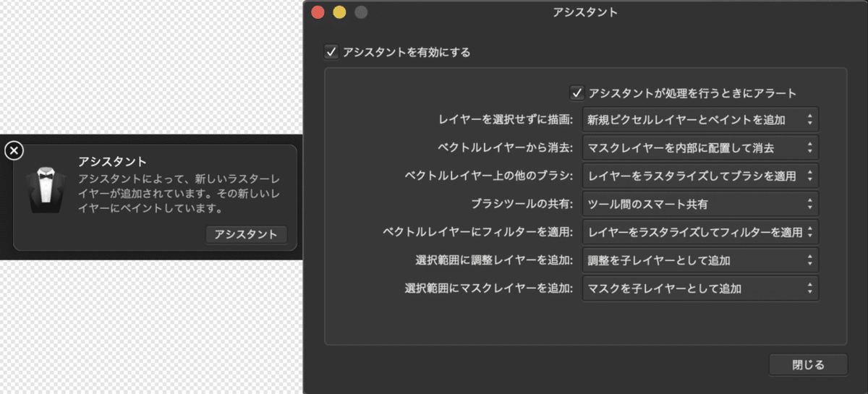This screenshot has width=868, height=394.
Task: Open アシスタント button in the notification
Action: pyautogui.click(x=246, y=234)
